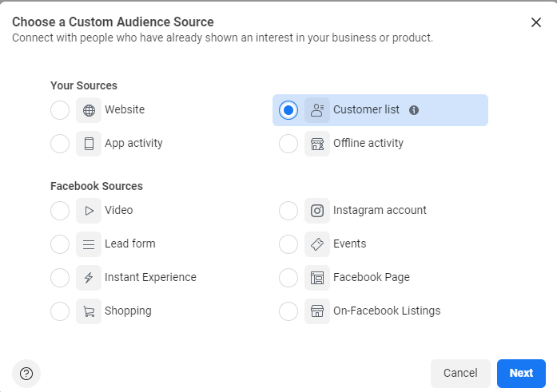Click the Facebook Page icon
This screenshot has height=392, width=557.
click(x=317, y=278)
